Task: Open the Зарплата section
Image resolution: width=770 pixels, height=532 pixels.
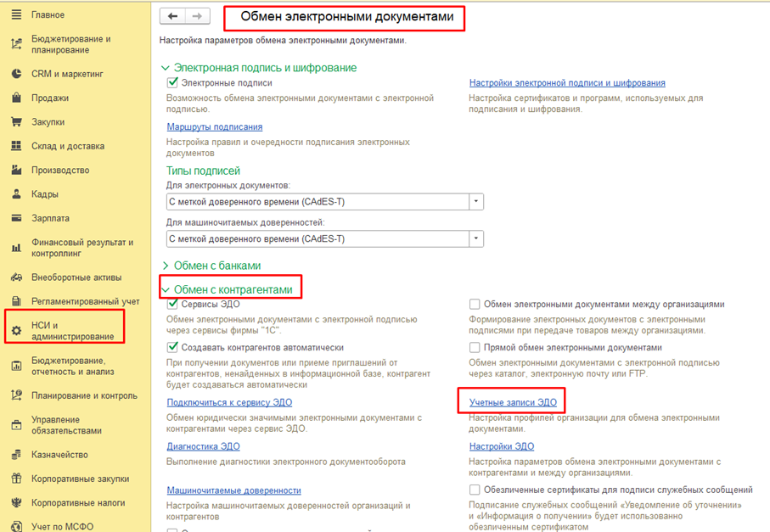Action: click(x=50, y=218)
